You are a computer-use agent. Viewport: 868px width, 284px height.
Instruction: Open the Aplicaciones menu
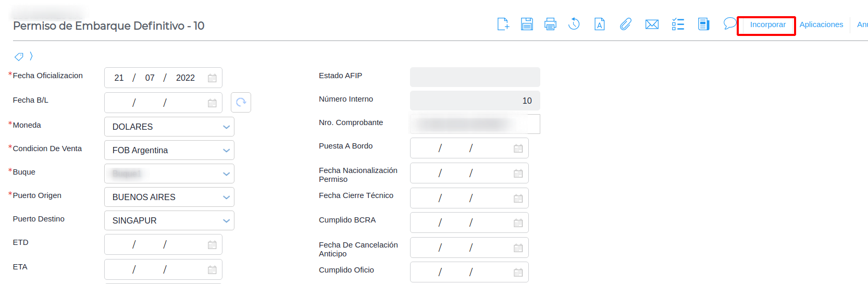coord(821,24)
